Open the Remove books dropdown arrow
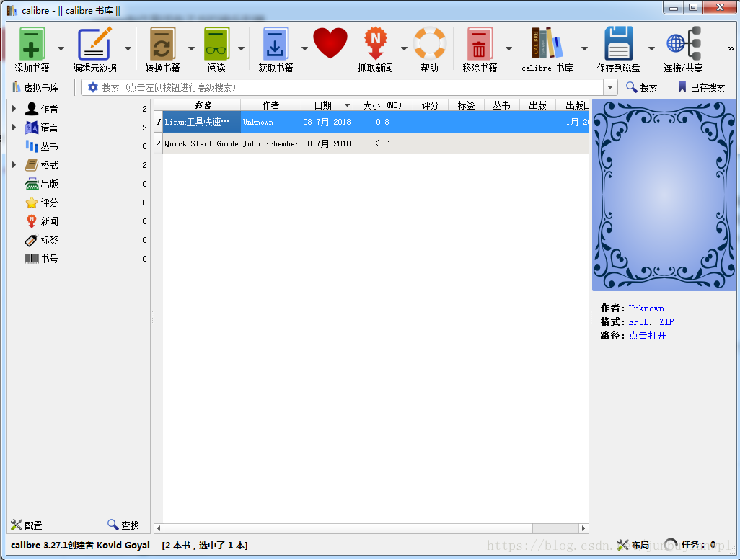 [508, 48]
